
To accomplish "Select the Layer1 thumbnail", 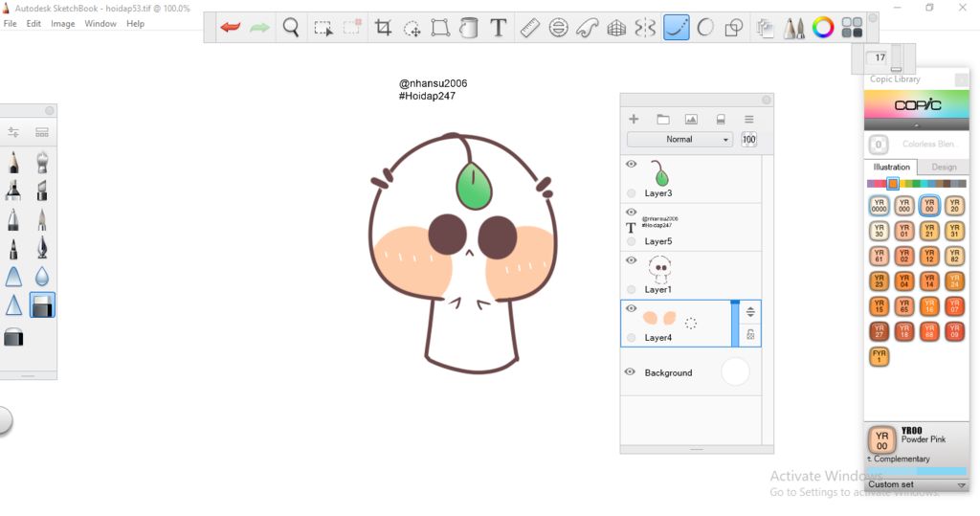I will click(659, 268).
